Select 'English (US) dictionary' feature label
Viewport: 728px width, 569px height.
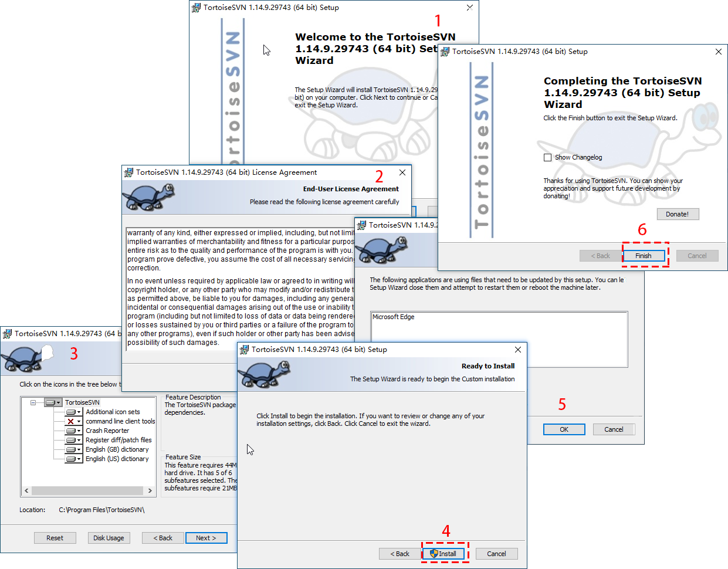(x=117, y=459)
